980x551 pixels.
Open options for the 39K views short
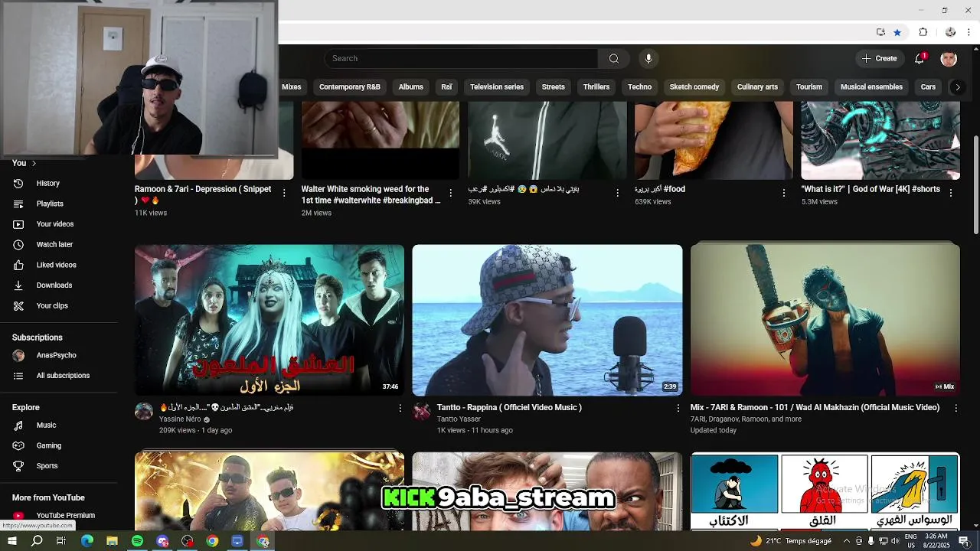(x=617, y=193)
